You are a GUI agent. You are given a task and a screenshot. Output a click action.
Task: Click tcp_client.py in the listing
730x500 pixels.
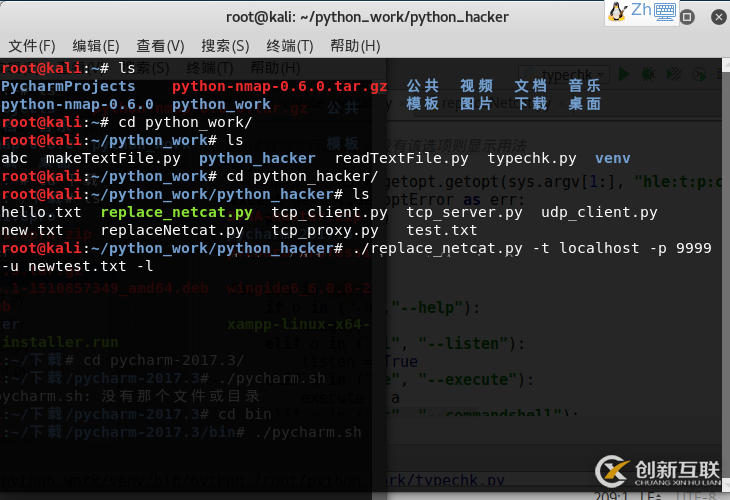tap(329, 213)
